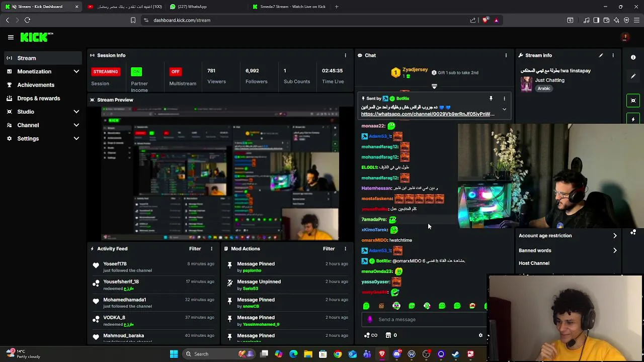Click the pencil icon in the right rail

[x=633, y=76]
